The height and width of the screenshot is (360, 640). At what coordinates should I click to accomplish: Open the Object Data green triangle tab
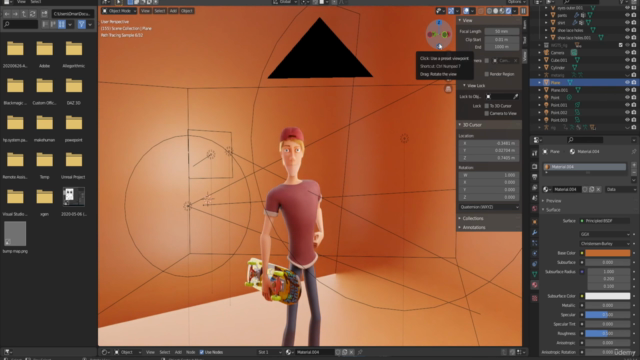pos(534,274)
